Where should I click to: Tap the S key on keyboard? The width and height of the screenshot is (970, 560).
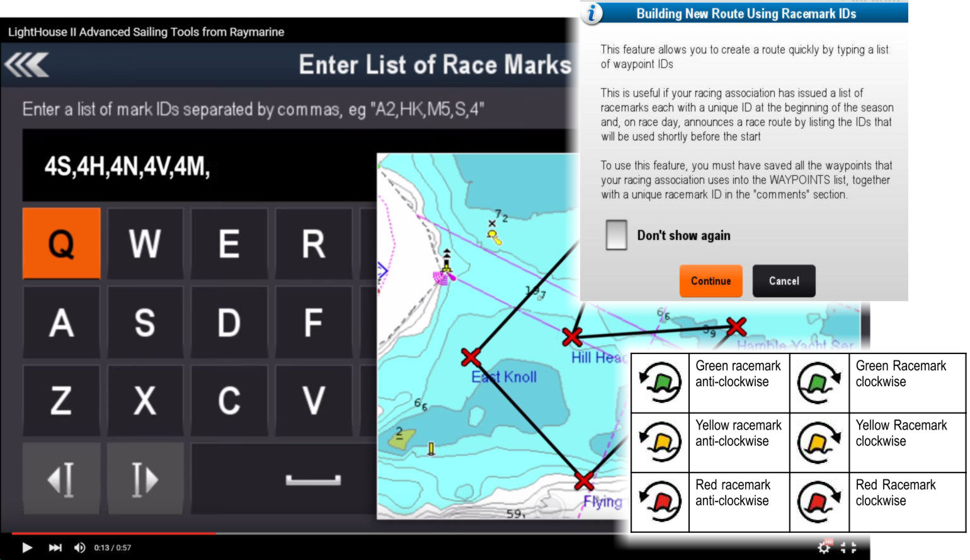(145, 323)
